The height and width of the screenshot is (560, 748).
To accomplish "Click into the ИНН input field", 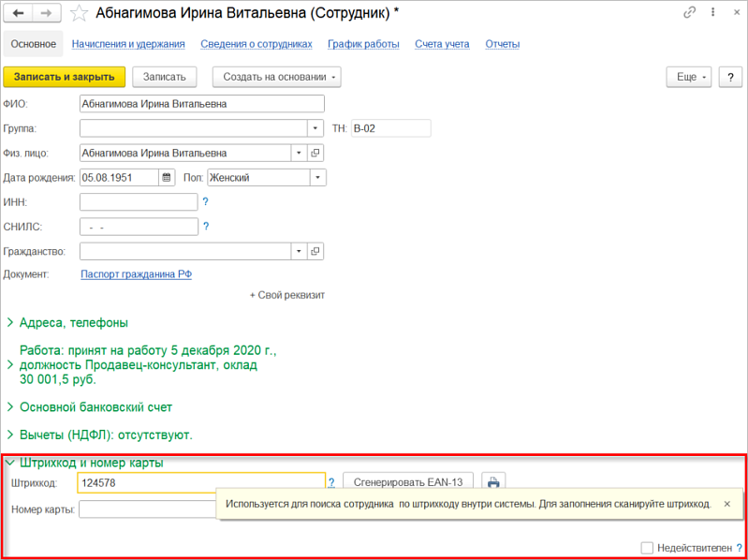I will point(139,201).
